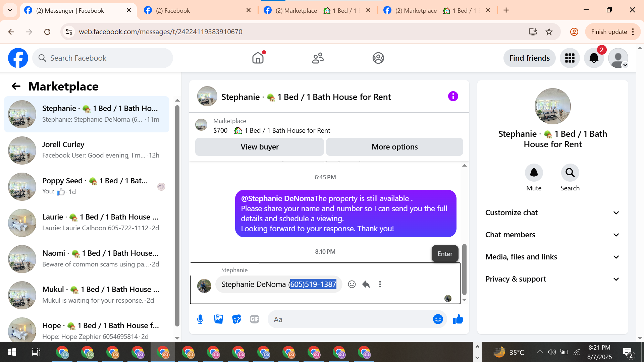The image size is (644, 362).
Task: Open the notifications bell
Action: pos(594,58)
